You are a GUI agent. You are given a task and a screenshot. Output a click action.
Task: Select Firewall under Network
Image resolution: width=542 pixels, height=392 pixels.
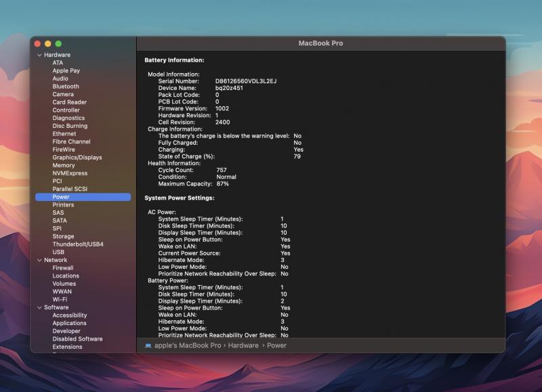(x=63, y=268)
